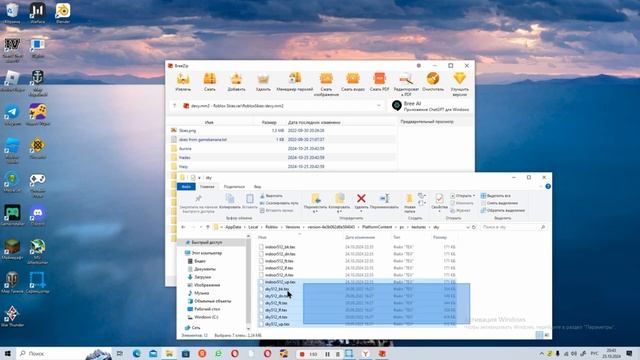
Task: Click Select all in the ribbon
Action: [x=496, y=196]
